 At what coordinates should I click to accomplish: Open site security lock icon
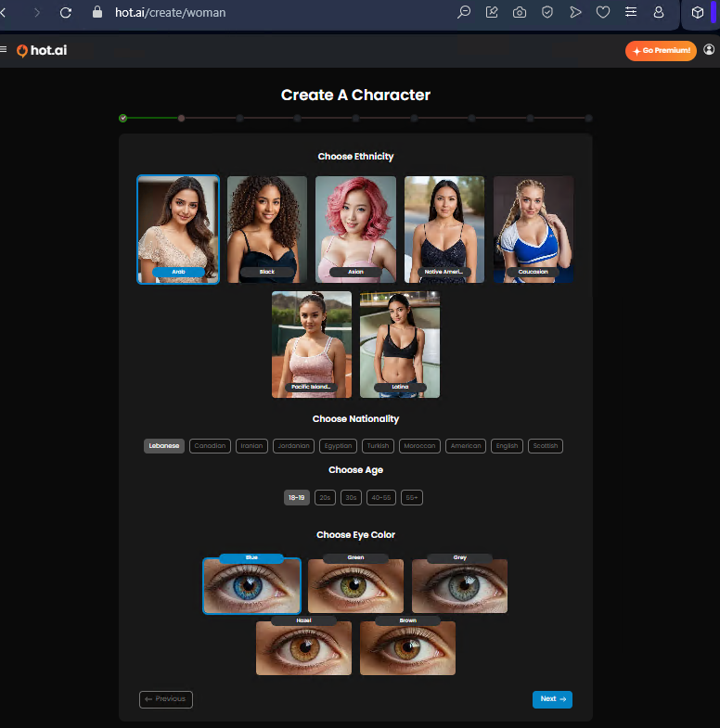coord(97,12)
